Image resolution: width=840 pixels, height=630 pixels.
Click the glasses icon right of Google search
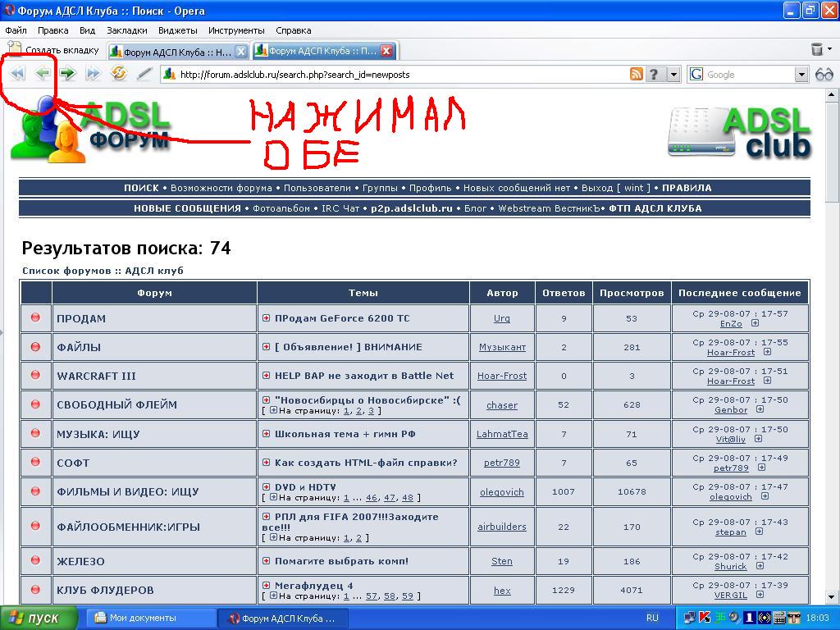(823, 75)
